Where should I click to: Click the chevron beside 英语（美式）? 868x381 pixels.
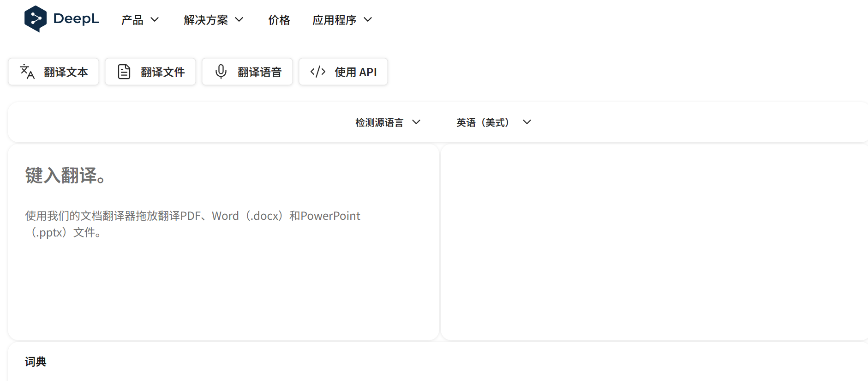527,122
